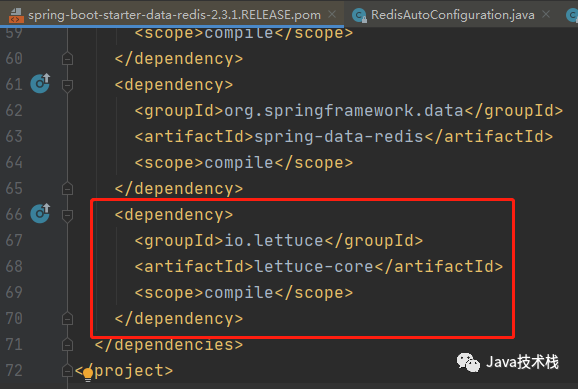The height and width of the screenshot is (389, 578).
Task: Click the pom file icon on first tab
Action: coord(16,15)
